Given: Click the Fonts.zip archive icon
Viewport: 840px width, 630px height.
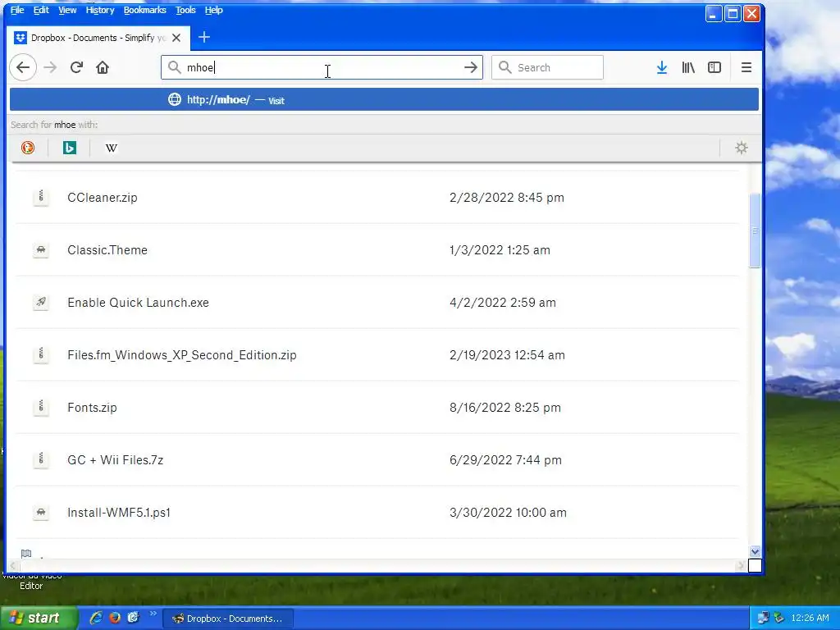Looking at the screenshot, I should [41, 407].
